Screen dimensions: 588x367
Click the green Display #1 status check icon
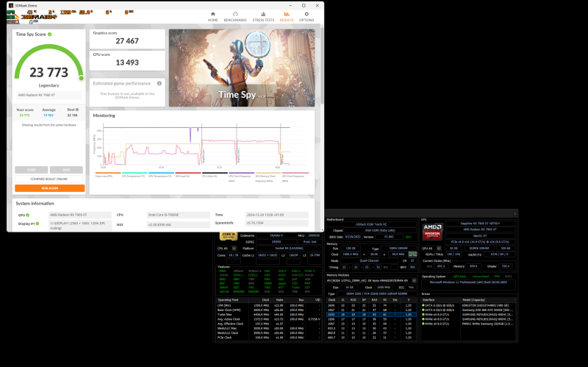point(37,224)
